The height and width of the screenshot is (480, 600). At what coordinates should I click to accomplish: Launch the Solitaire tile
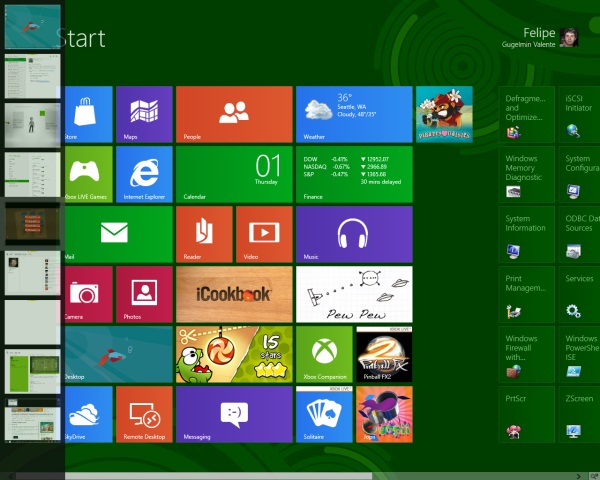click(x=324, y=414)
